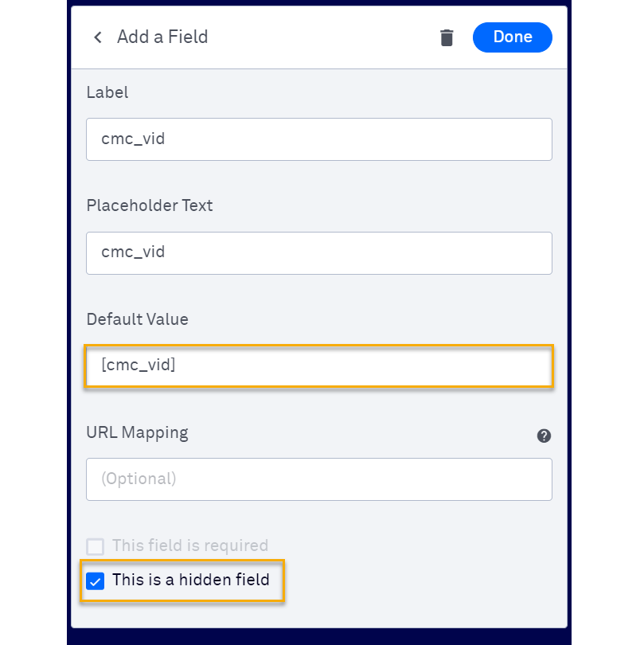This screenshot has height=645, width=644.
Task: Click the 'This is a hidden field' text
Action: pos(191,580)
